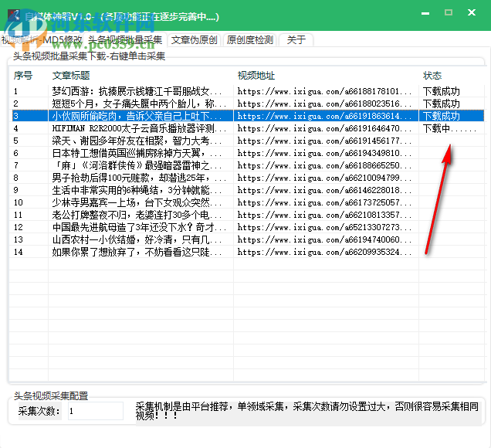Click the 状态 column header
The height and width of the screenshot is (448, 491).
tap(432, 76)
